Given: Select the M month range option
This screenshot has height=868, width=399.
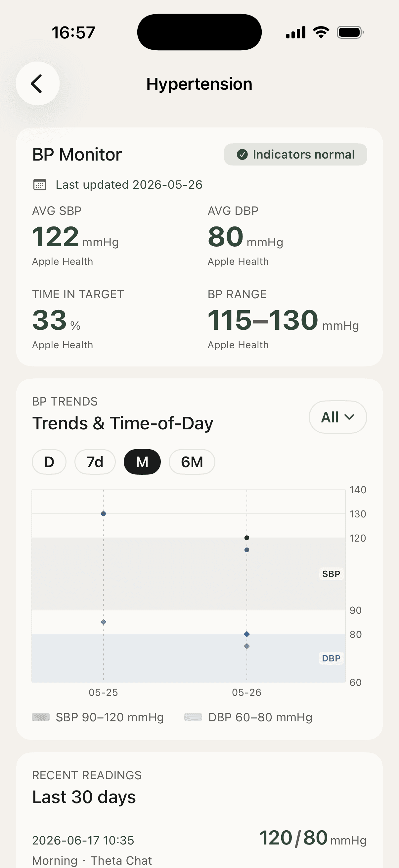Looking at the screenshot, I should click(142, 462).
